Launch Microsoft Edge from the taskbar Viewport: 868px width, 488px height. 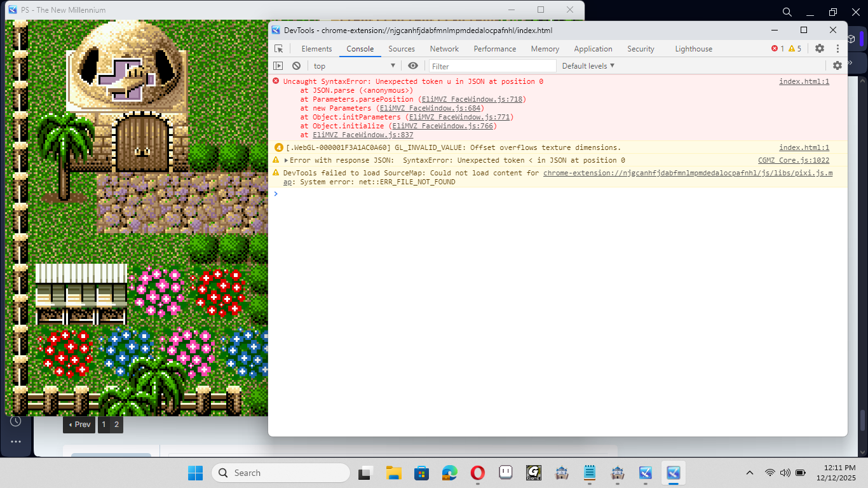[450, 473]
